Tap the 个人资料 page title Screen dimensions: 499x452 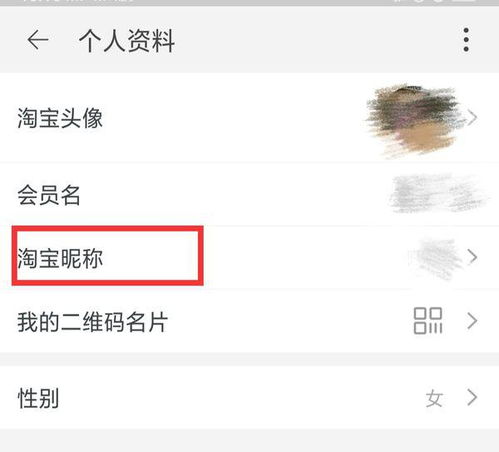click(x=127, y=41)
